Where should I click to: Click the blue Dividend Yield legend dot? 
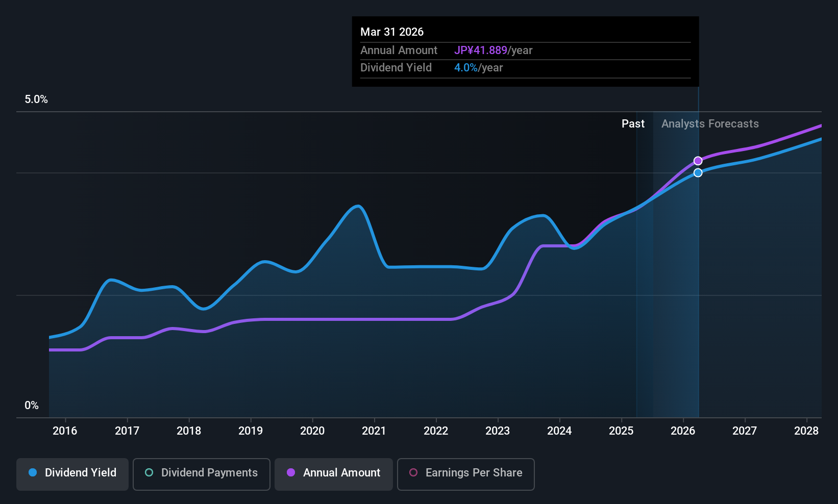click(33, 472)
